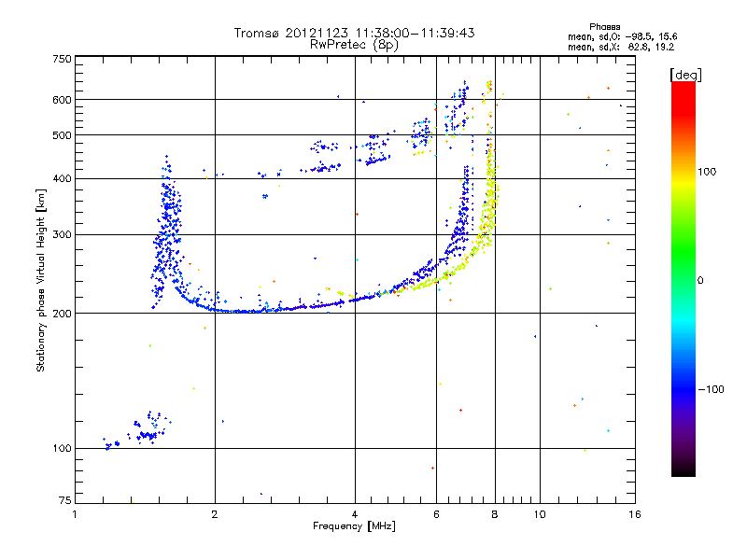Click the 'mean, sd,X: 82.8, 19.2' line

click(x=621, y=47)
